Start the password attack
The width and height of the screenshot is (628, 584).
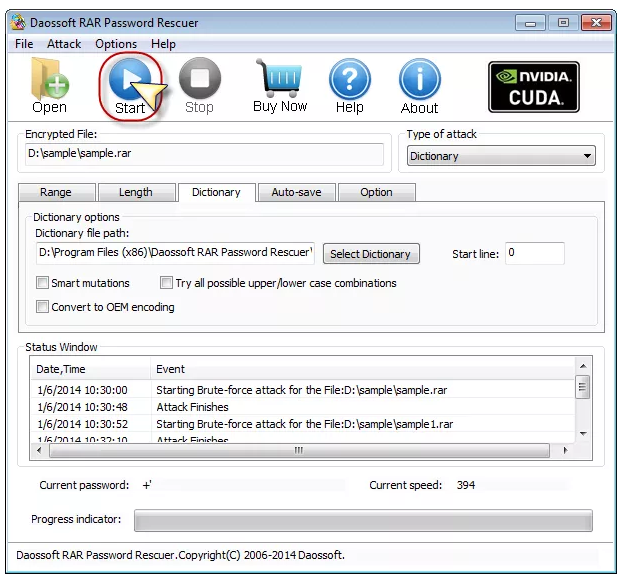click(x=130, y=86)
